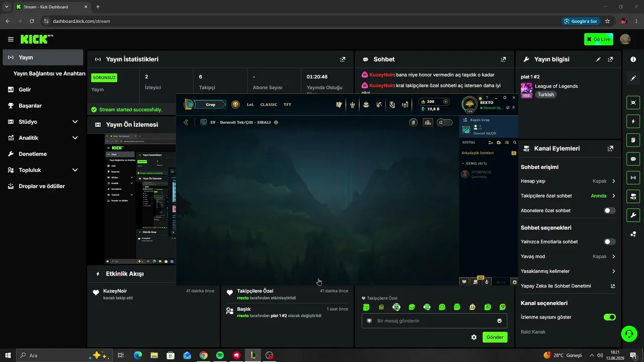Click the League add friend icon
This screenshot has width=644, height=362.
(x=491, y=143)
